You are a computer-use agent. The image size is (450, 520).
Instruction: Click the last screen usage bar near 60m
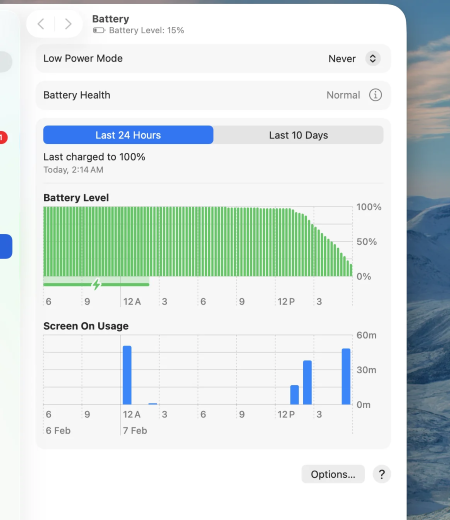346,376
